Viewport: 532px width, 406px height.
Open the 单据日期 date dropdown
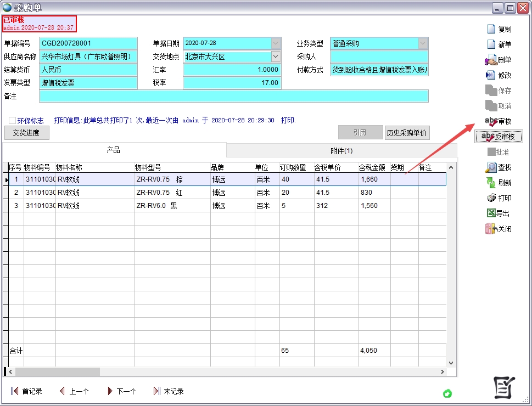coord(276,43)
